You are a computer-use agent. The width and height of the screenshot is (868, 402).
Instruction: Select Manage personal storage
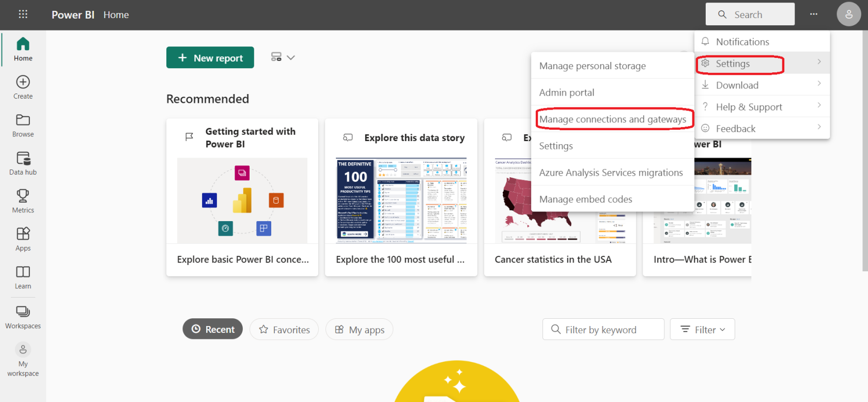(613, 66)
